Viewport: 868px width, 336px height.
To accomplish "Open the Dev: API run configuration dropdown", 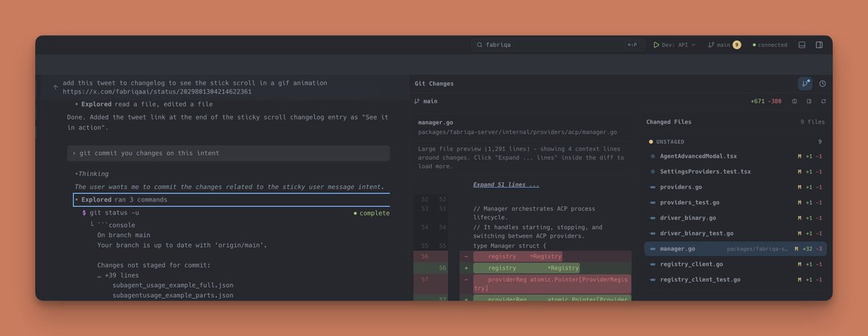I will [x=674, y=45].
